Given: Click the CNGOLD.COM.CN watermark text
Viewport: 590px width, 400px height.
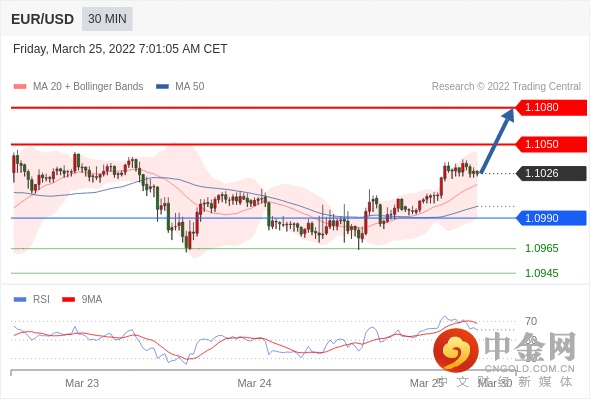Looking at the screenshot, I should coord(529,369).
